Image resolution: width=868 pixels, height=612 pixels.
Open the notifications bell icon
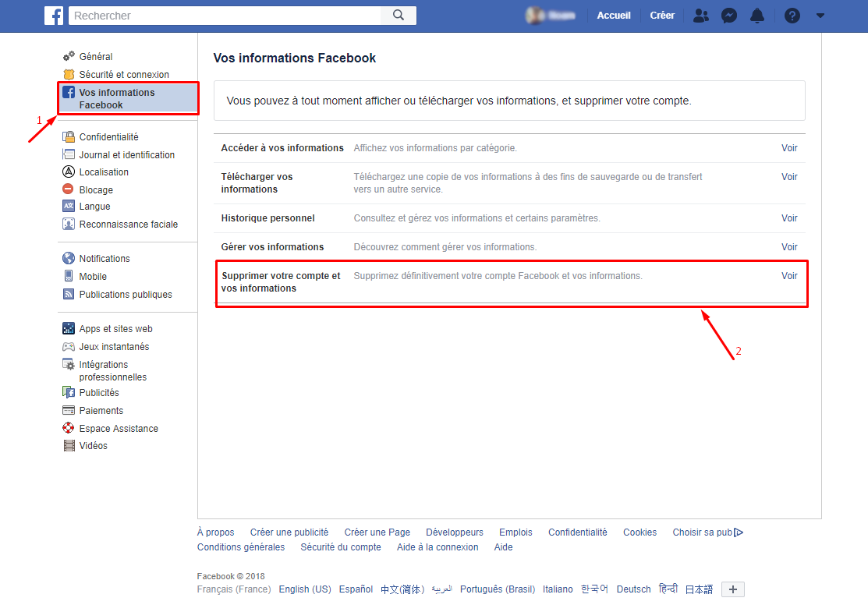click(756, 16)
